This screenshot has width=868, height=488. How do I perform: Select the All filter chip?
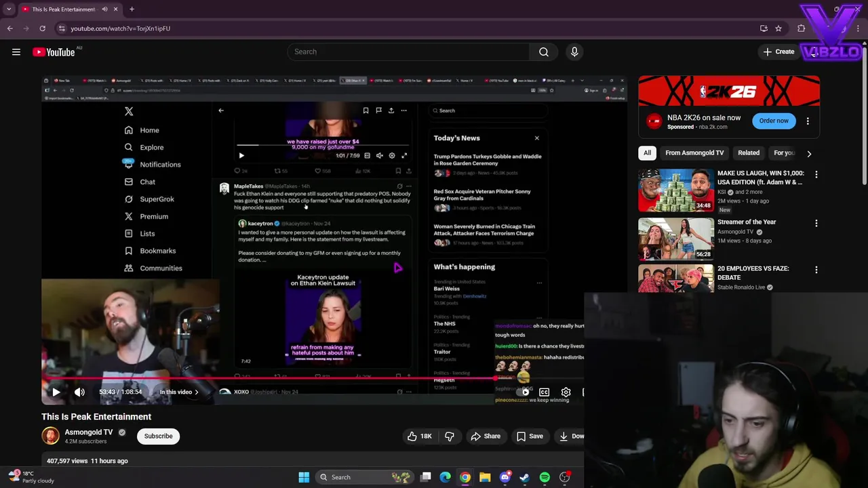(647, 153)
